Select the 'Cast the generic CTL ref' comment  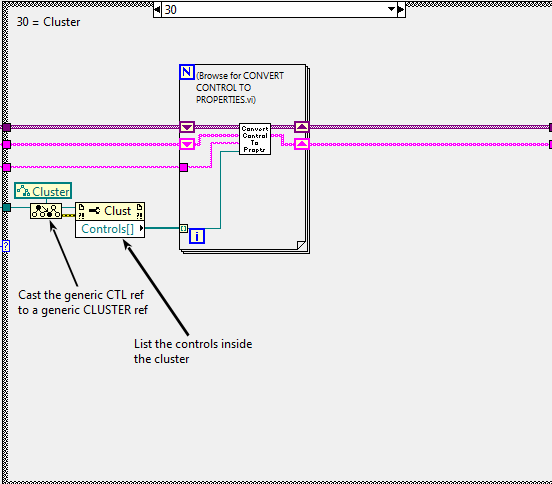pyautogui.click(x=83, y=302)
